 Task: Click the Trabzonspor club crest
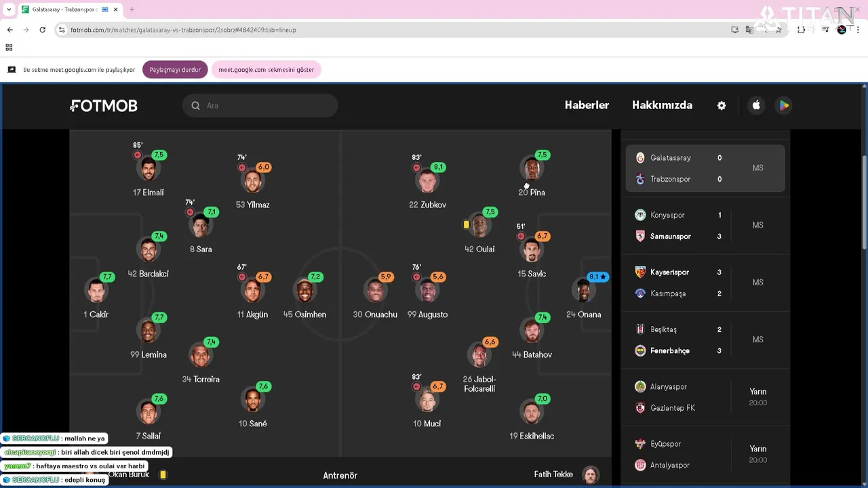640,179
